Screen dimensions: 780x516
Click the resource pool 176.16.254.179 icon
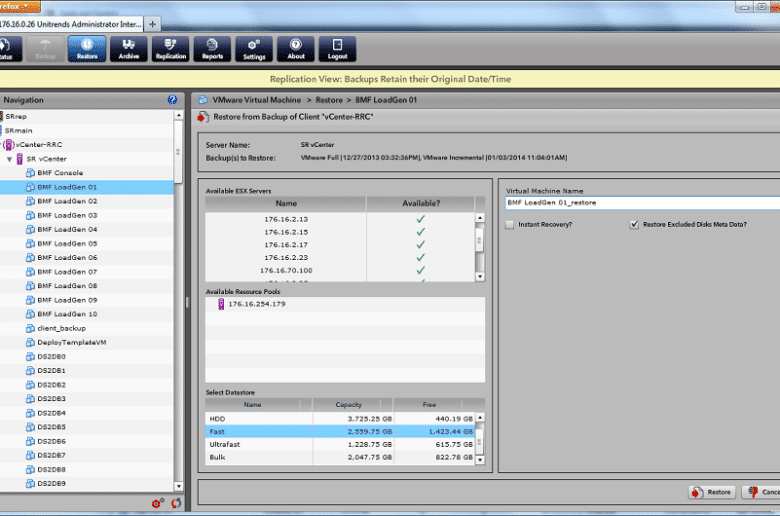(x=221, y=304)
